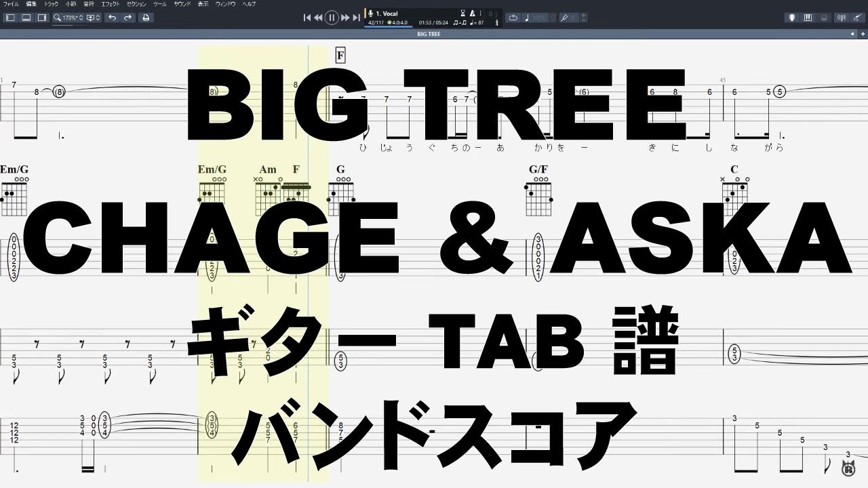Click the undo arrow icon
Viewport: 868px width, 488px height.
coord(112,18)
